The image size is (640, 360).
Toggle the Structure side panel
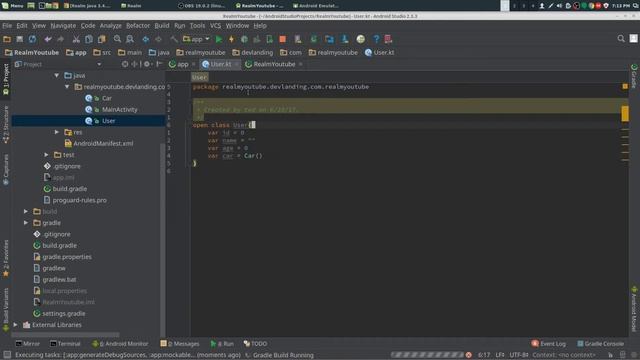[x=6, y=124]
